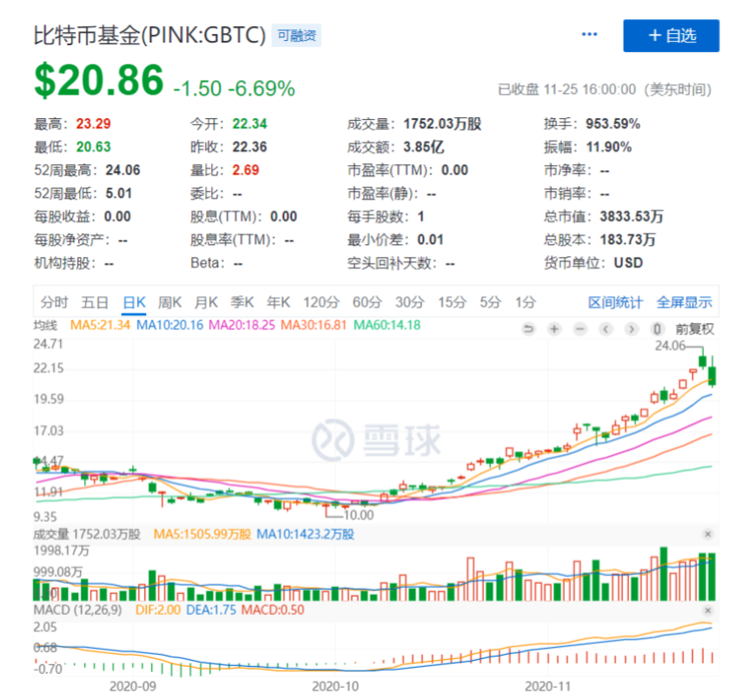This screenshot has width=741, height=700.
Task: Zoom out chart with the minus icon
Action: [580, 329]
